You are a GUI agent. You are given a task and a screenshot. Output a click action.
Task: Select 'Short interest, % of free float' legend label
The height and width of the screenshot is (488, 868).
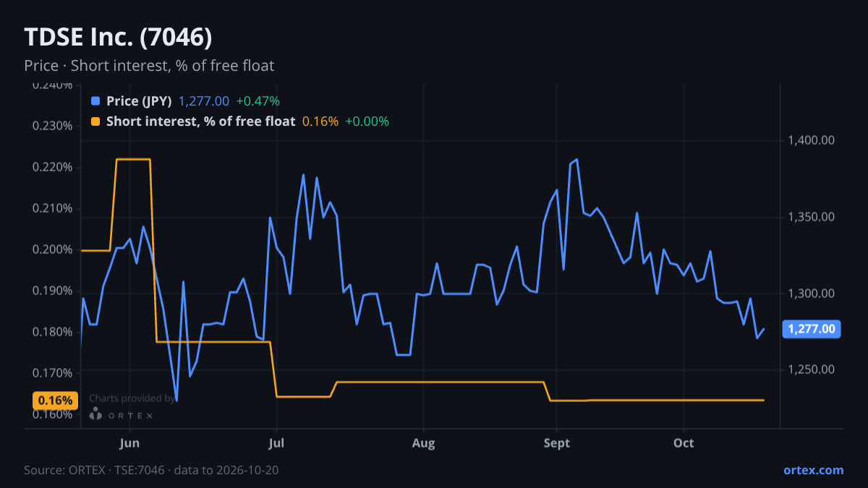pyautogui.click(x=201, y=121)
